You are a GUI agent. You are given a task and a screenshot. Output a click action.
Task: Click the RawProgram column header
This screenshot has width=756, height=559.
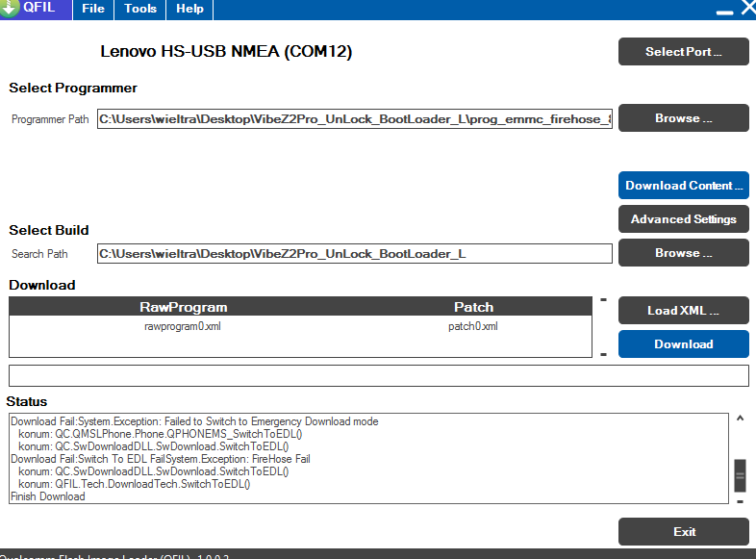[183, 307]
